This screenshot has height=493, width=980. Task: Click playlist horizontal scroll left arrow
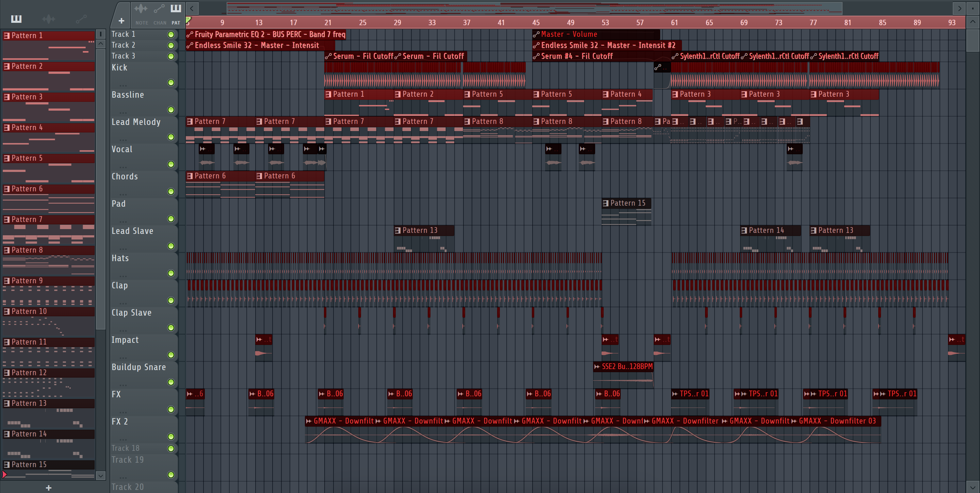tap(192, 8)
